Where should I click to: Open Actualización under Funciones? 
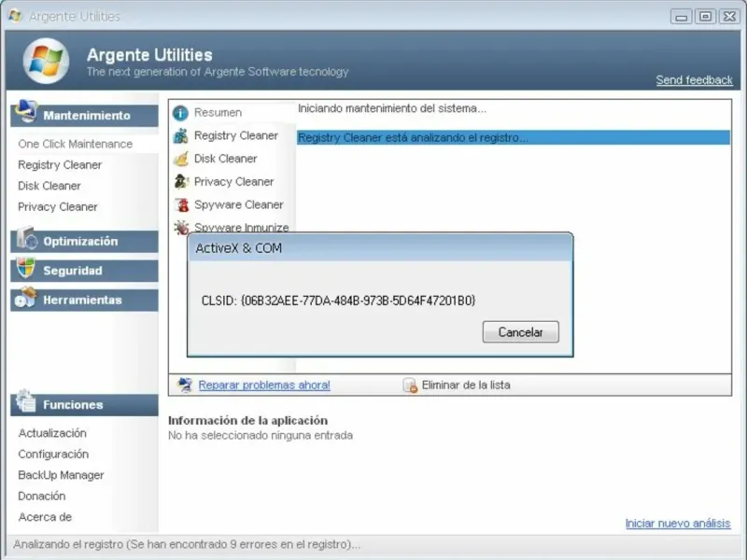pyautogui.click(x=52, y=433)
